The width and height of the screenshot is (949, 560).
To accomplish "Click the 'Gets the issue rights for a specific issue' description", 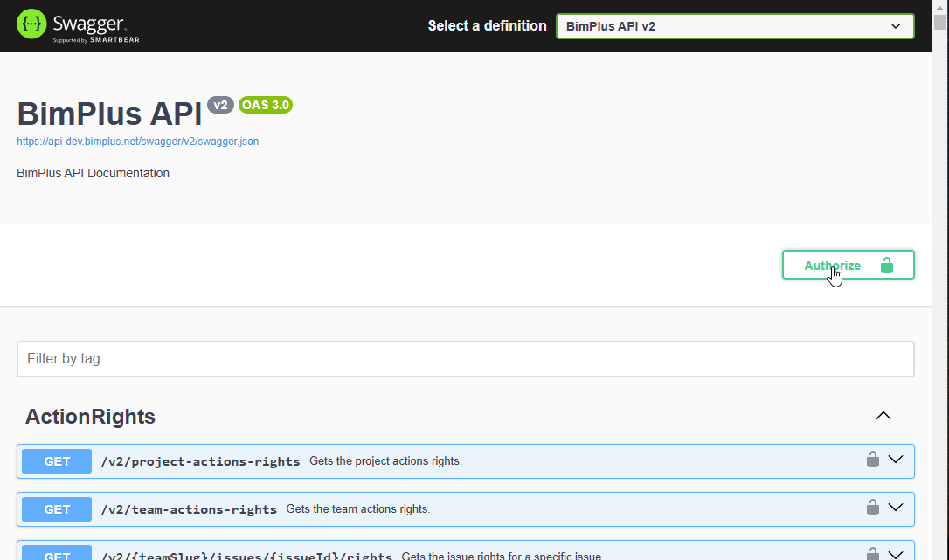I will [502, 555].
